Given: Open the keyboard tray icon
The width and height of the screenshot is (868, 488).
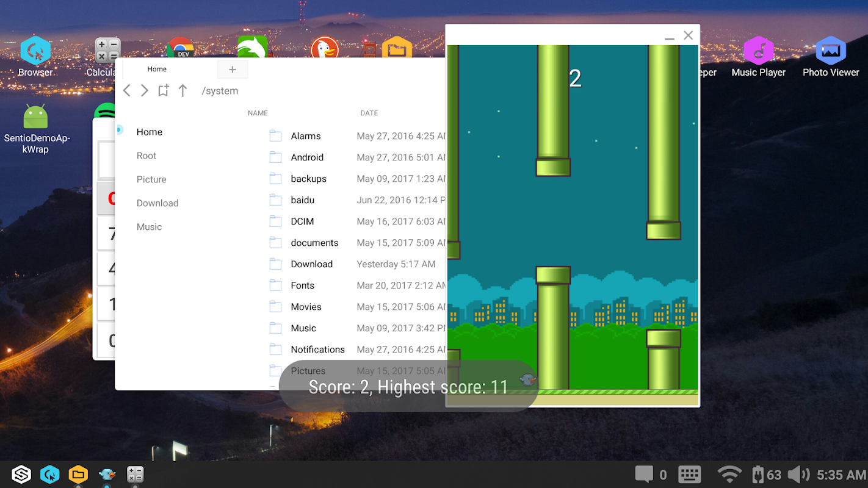Looking at the screenshot, I should [690, 475].
